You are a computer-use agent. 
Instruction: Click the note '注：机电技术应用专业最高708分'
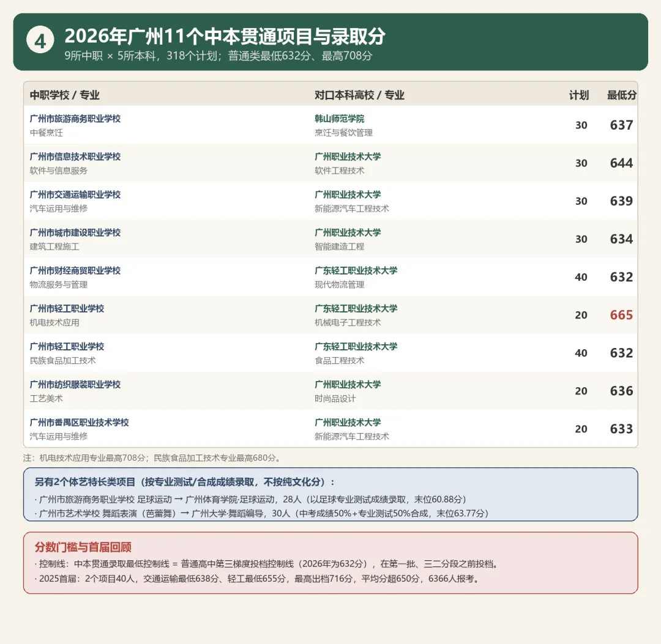(84, 457)
